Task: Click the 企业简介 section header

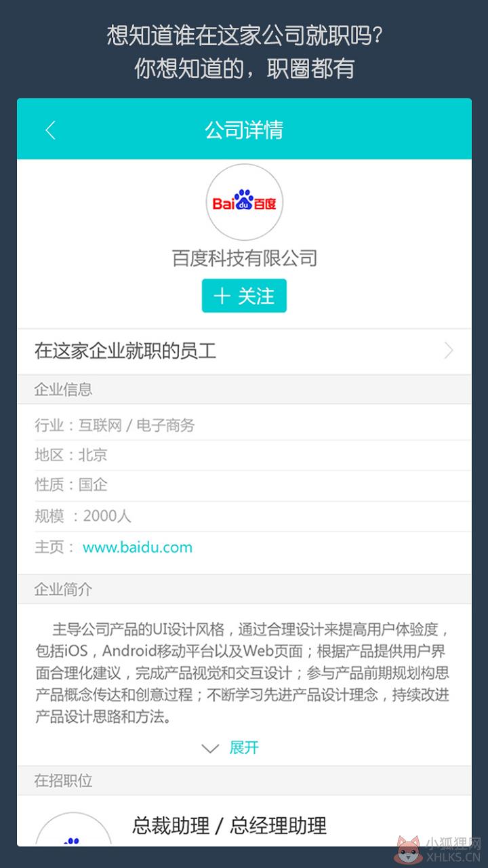Action: 244,589
